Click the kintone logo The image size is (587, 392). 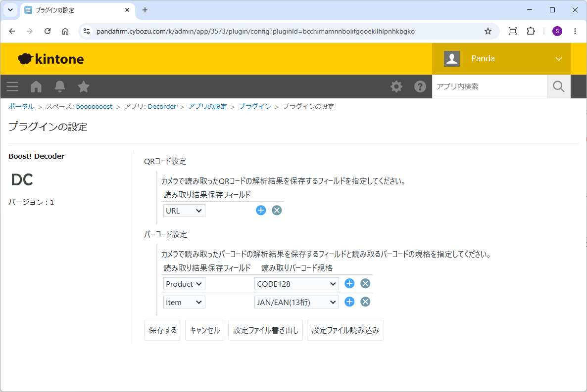coord(51,59)
